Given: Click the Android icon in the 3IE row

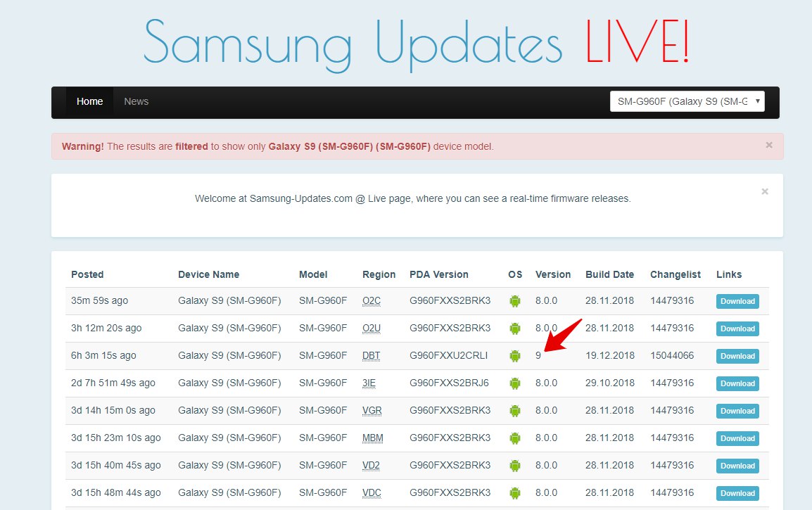Looking at the screenshot, I should tap(515, 383).
